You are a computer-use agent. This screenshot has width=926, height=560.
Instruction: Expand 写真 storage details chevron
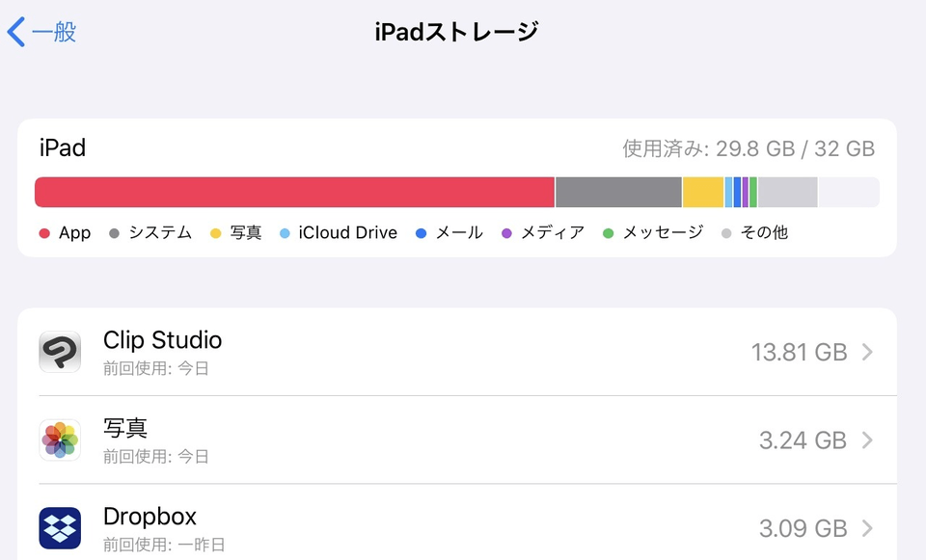click(867, 440)
